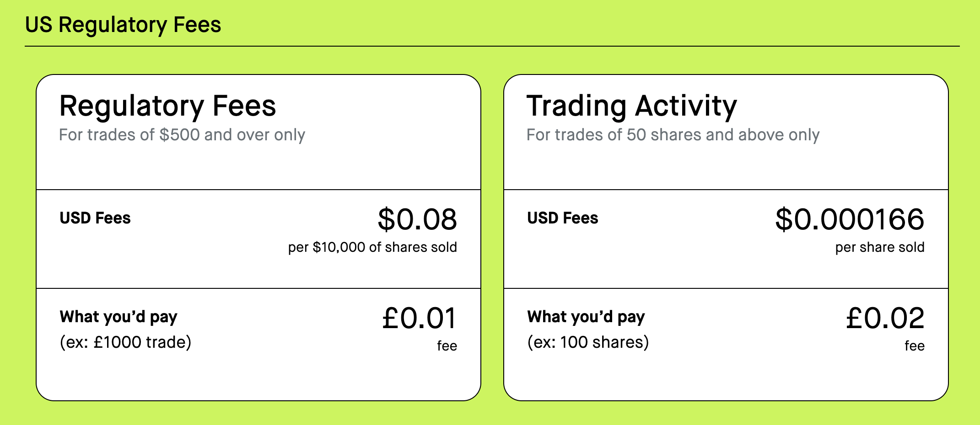The width and height of the screenshot is (980, 425).
Task: Select 'What you'd pay' in Trading Activity card
Action: click(x=586, y=317)
